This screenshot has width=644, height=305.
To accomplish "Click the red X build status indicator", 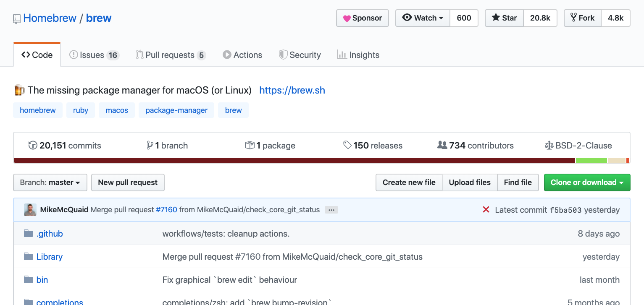I will click(486, 210).
